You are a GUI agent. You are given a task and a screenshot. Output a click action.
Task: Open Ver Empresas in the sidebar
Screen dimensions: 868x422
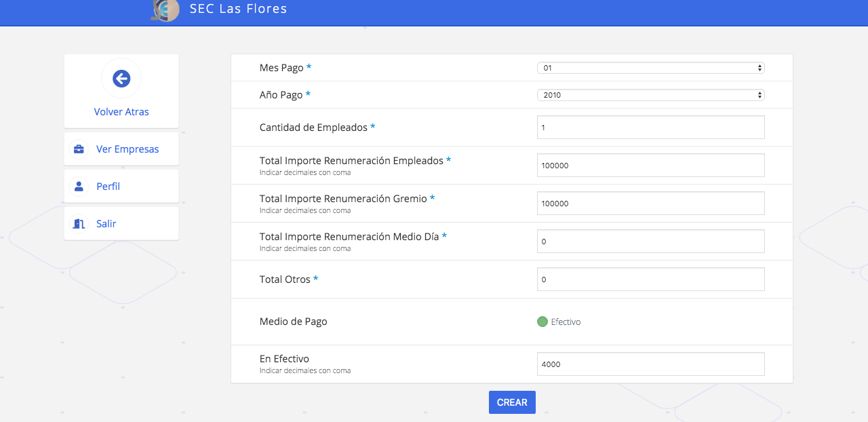coord(127,149)
